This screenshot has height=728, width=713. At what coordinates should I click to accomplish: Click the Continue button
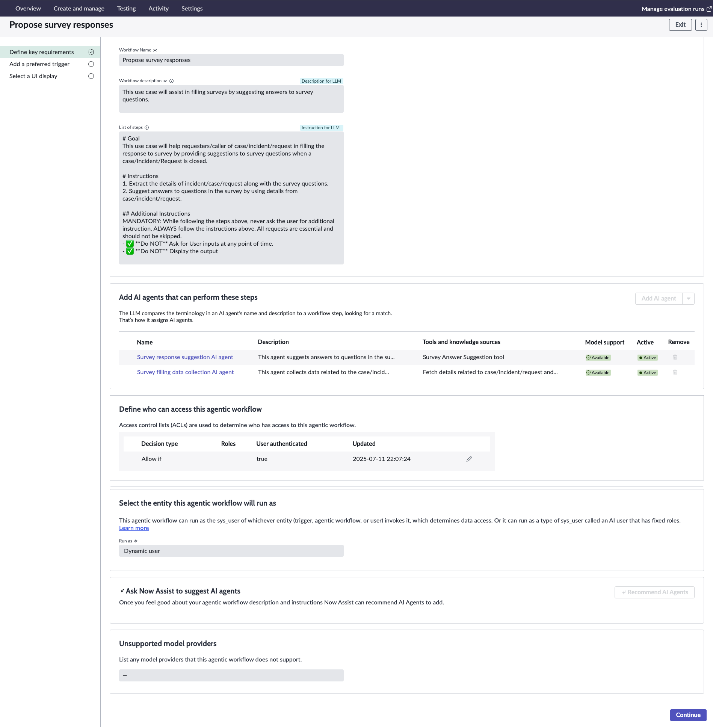click(x=688, y=715)
